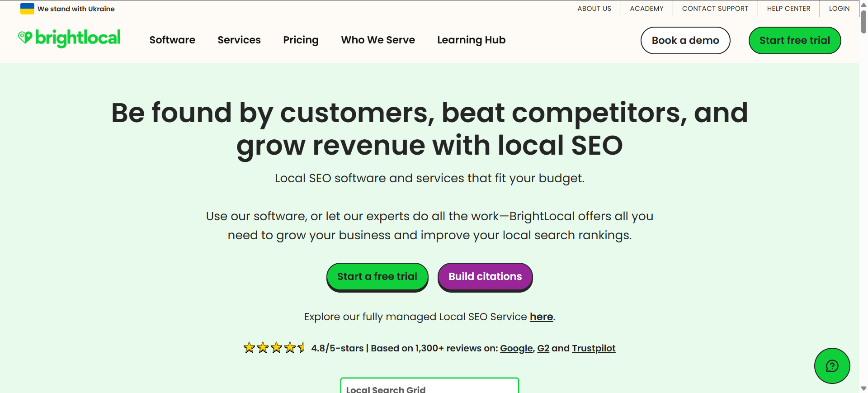The width and height of the screenshot is (868, 393).
Task: Expand the Services menu
Action: pyautogui.click(x=239, y=40)
